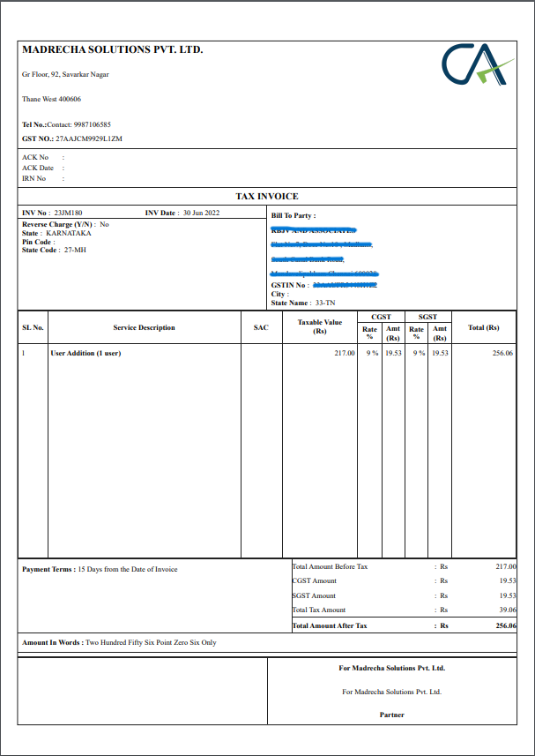Click the address line Gr Floor, 92, Savarkar Nagar
Viewport: 535px width, 756px height.
coord(65,74)
